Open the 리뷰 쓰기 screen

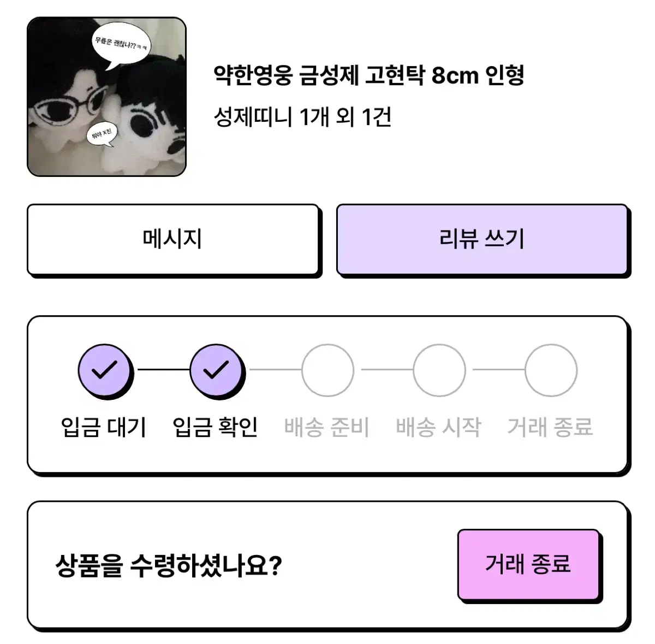coord(482,239)
